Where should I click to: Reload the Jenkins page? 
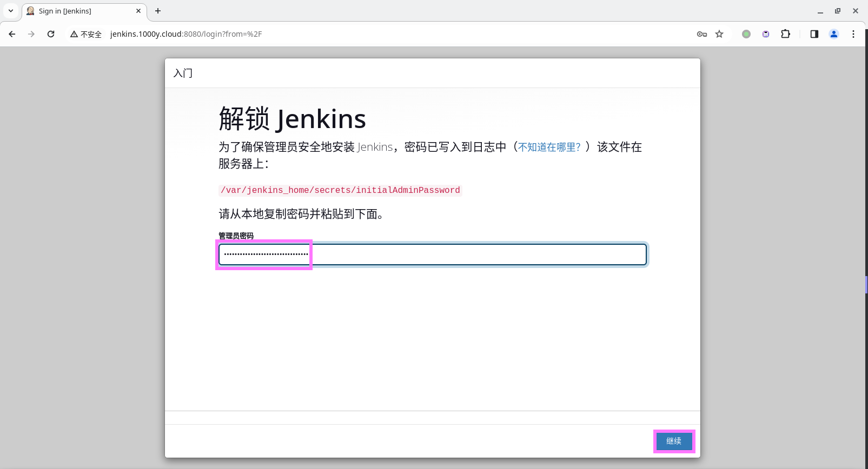click(51, 34)
